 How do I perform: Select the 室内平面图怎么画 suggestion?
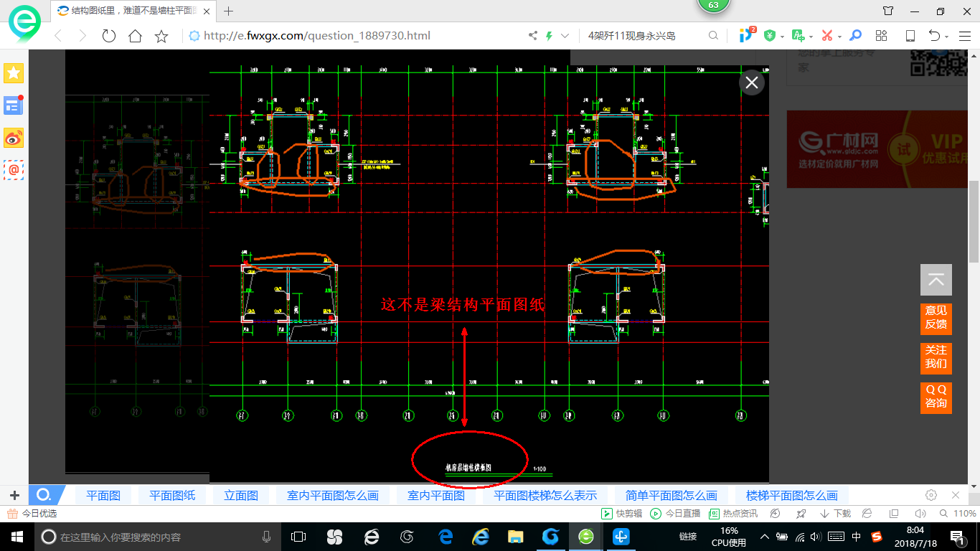click(x=333, y=495)
